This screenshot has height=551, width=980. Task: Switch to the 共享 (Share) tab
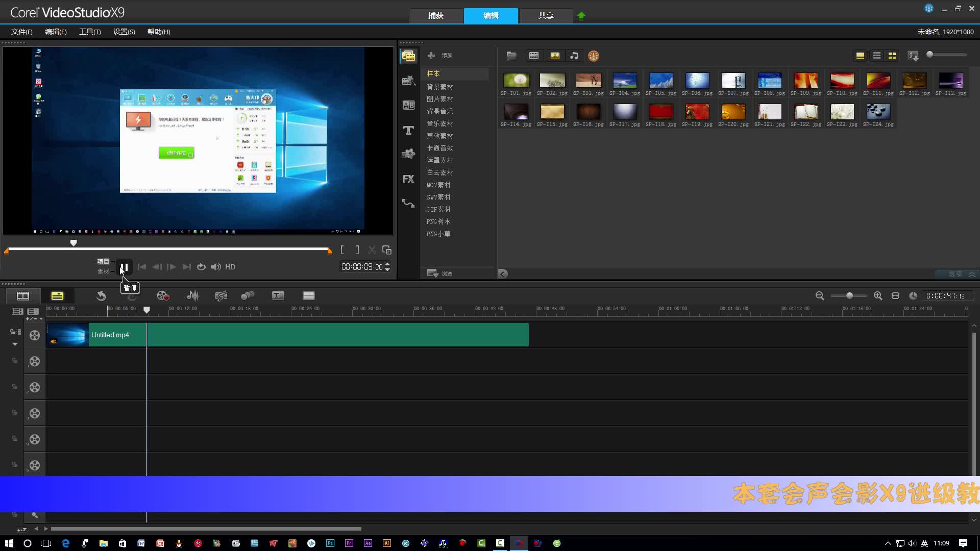point(546,16)
